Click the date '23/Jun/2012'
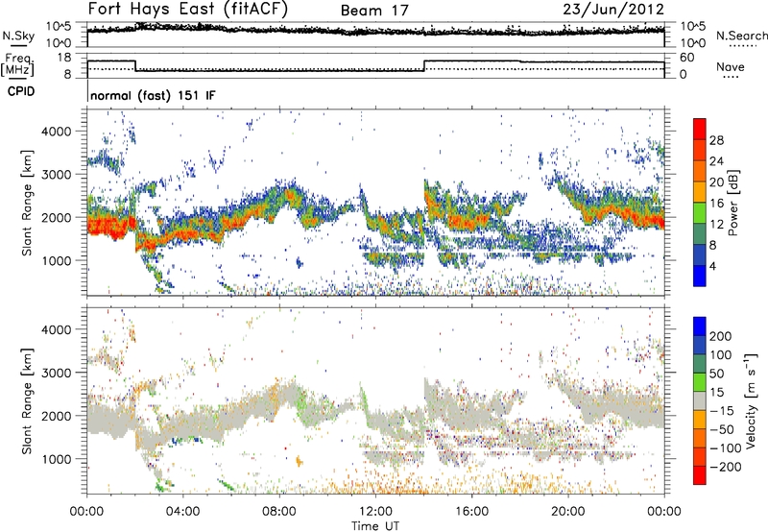Viewport: 768px width, 532px height. (x=613, y=10)
